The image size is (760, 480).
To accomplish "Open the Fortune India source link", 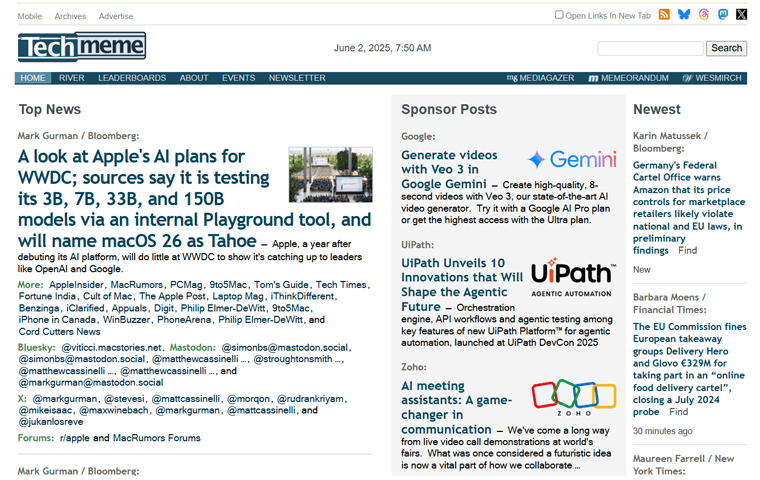I will 47,296.
